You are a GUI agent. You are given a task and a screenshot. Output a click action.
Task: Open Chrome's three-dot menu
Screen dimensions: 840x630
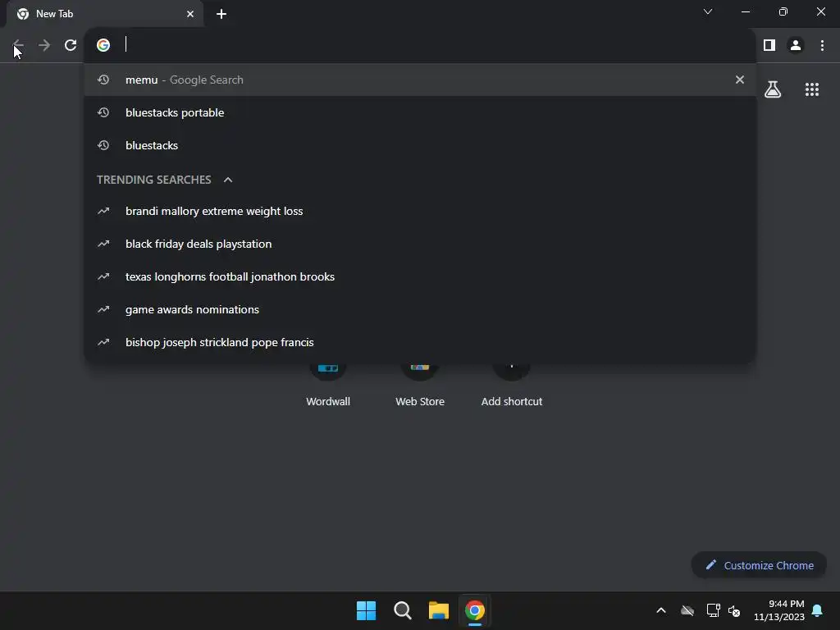click(x=822, y=45)
